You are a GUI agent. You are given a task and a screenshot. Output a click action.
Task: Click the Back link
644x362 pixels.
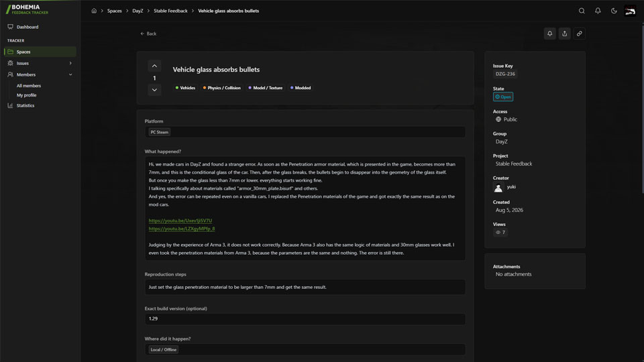148,34
